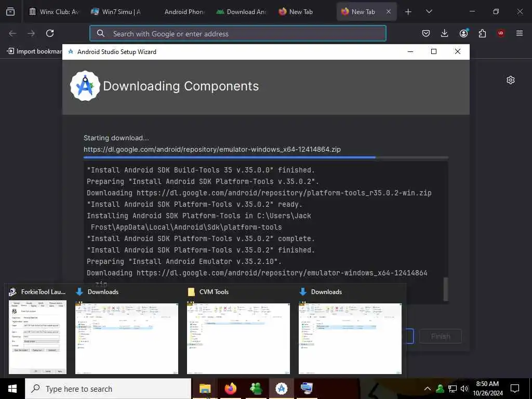Open the Windows Start menu
The width and height of the screenshot is (532, 399).
coord(12,389)
